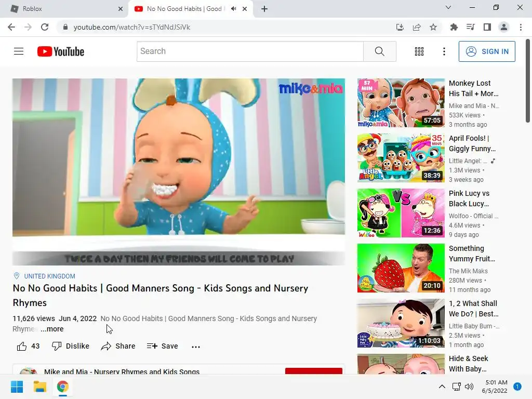Click the main video player
The height and width of the screenshot is (399, 532).
tap(179, 171)
